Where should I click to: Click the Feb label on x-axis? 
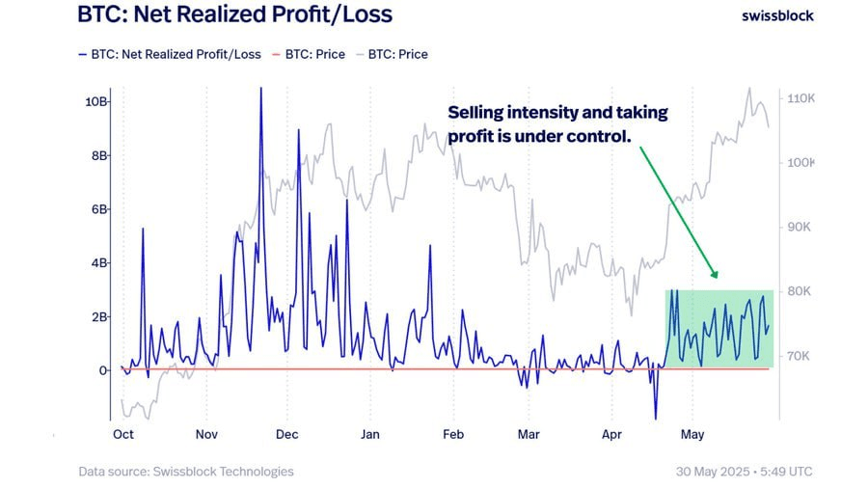point(453,434)
